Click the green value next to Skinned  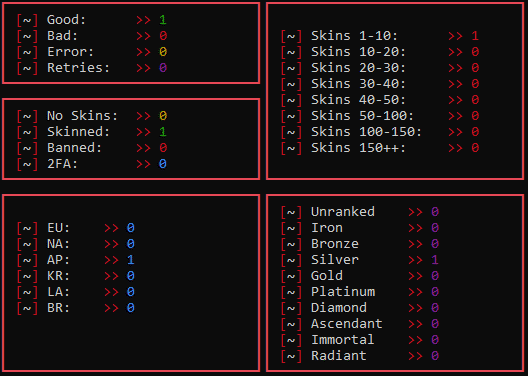click(x=163, y=132)
